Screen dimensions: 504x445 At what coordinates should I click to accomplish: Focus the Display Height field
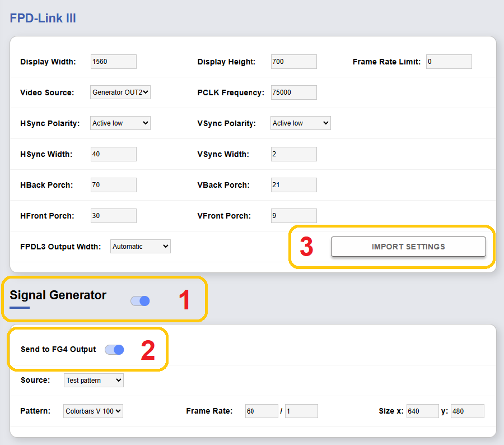pyautogui.click(x=293, y=62)
